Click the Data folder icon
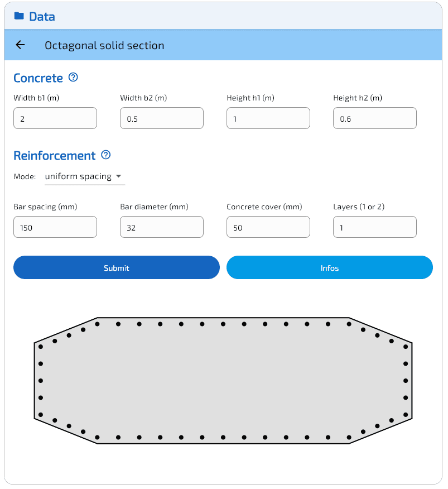This screenshot has width=448, height=489. point(19,16)
